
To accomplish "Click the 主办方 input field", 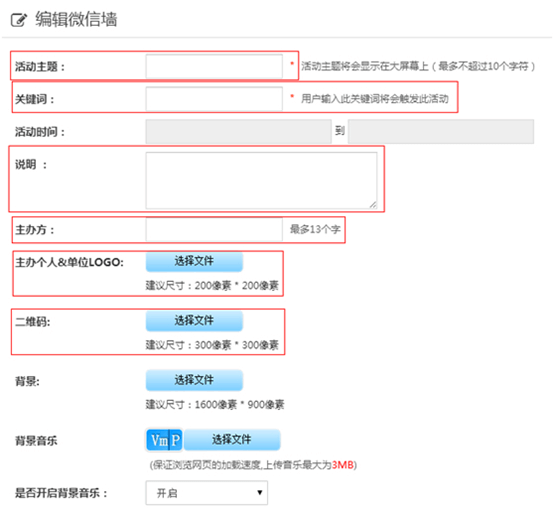I will tap(214, 229).
